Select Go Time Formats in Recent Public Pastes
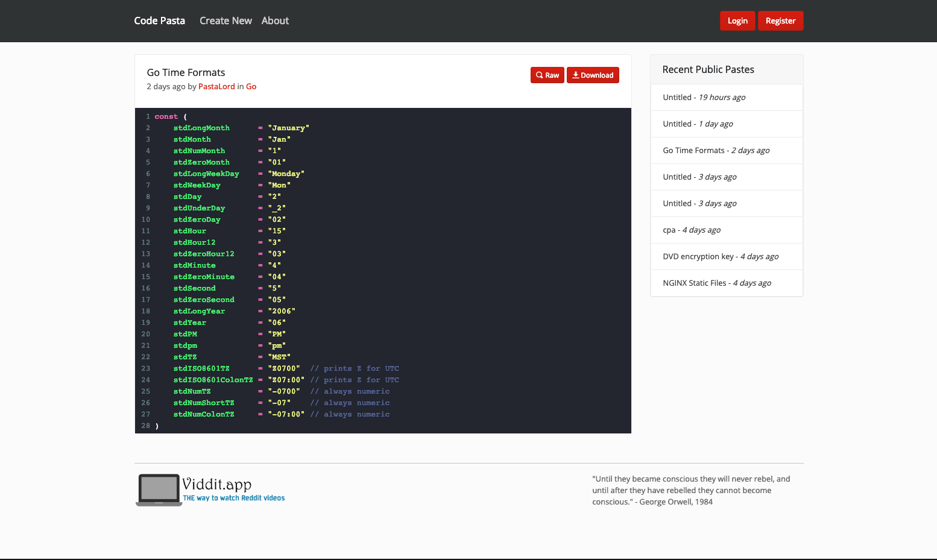This screenshot has height=560, width=937. click(x=716, y=150)
